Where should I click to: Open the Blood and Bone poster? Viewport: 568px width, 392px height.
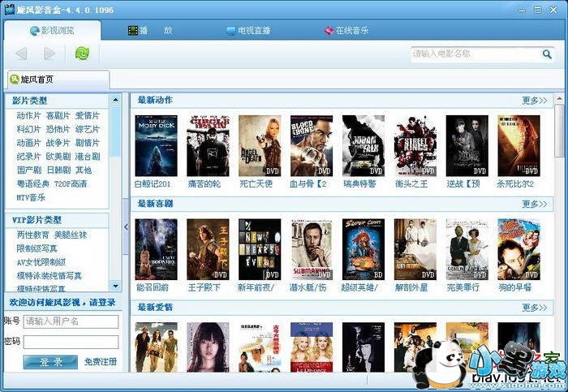tap(312, 145)
